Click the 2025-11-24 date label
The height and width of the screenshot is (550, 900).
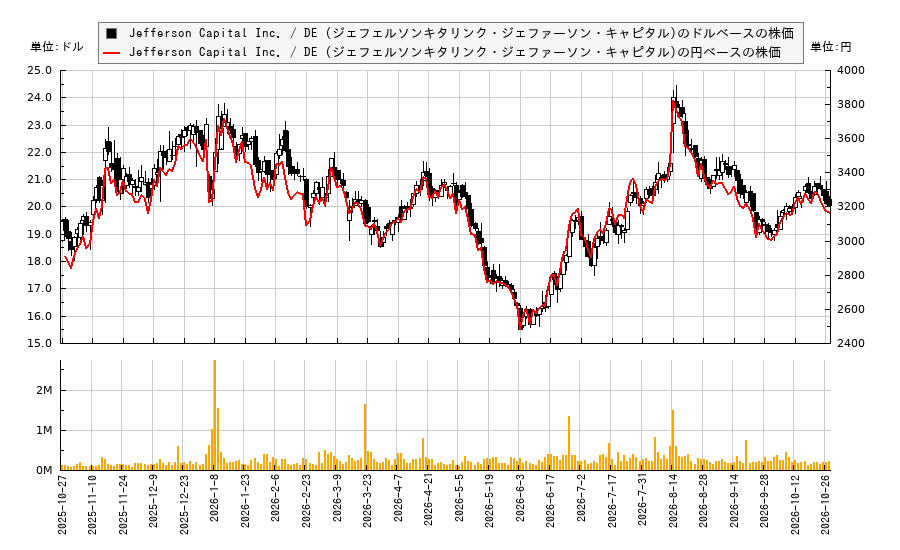pyautogui.click(x=123, y=505)
